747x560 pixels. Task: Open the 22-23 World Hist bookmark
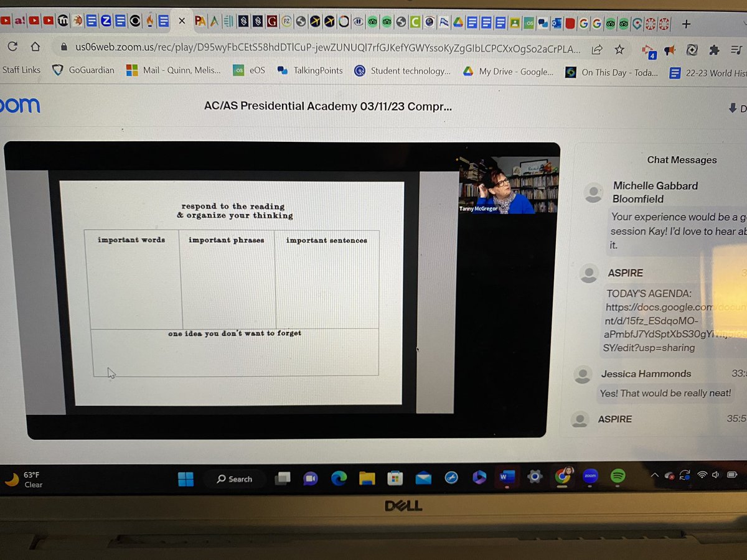pos(708,73)
